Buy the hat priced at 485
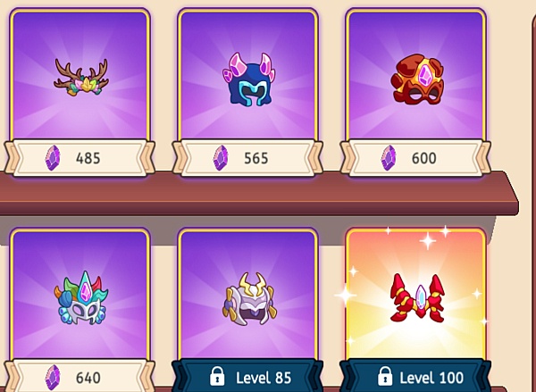The width and height of the screenshot is (536, 392). pos(80,158)
